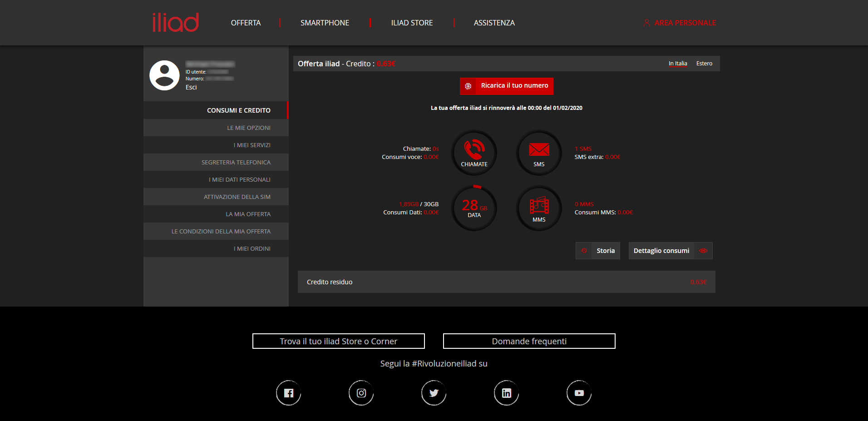Click Trova il tuo iliad Store o Corner

coord(339,341)
